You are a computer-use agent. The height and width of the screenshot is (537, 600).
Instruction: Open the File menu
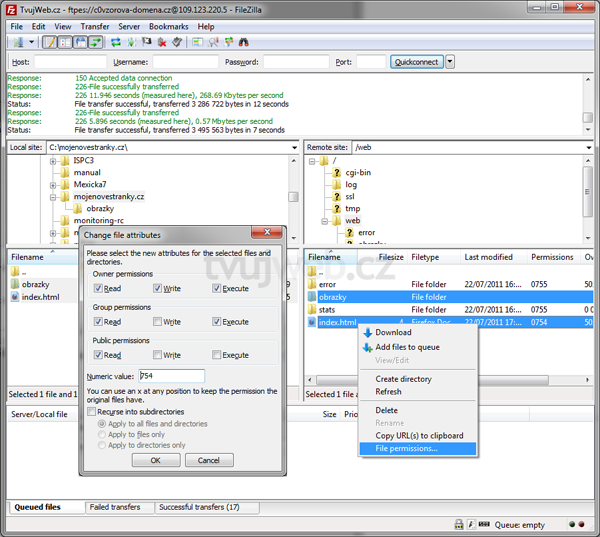(x=16, y=26)
